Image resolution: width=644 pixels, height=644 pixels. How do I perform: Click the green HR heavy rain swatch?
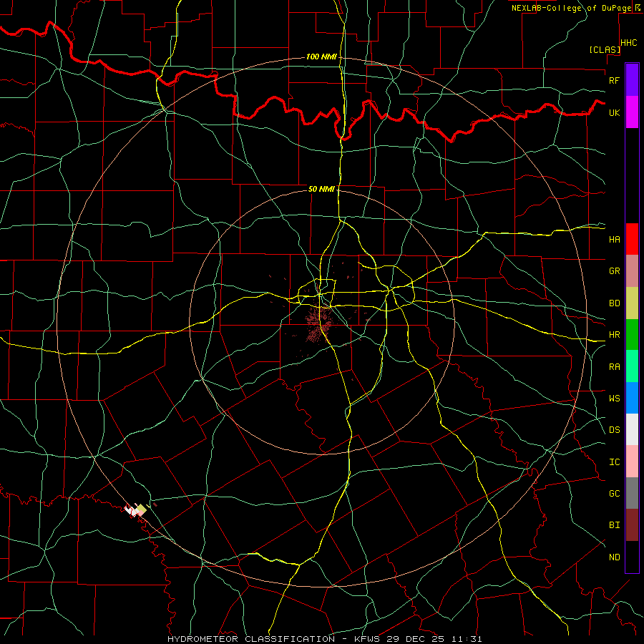[632, 335]
